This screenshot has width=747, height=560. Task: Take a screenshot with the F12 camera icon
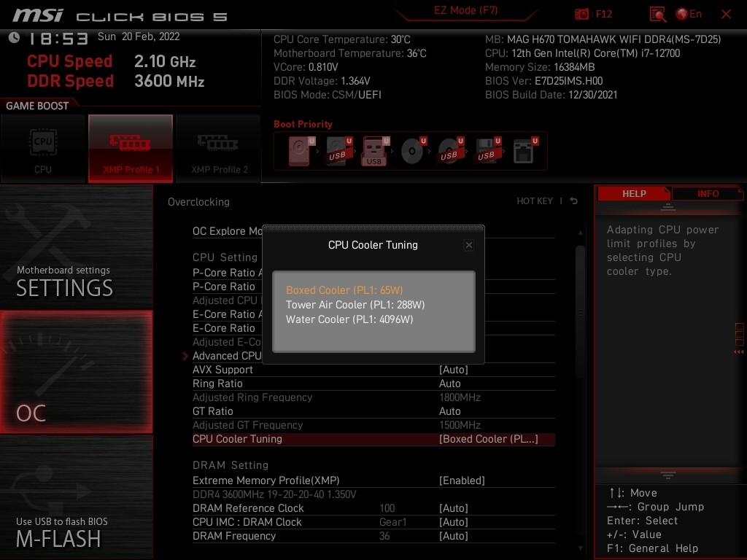pyautogui.click(x=581, y=14)
